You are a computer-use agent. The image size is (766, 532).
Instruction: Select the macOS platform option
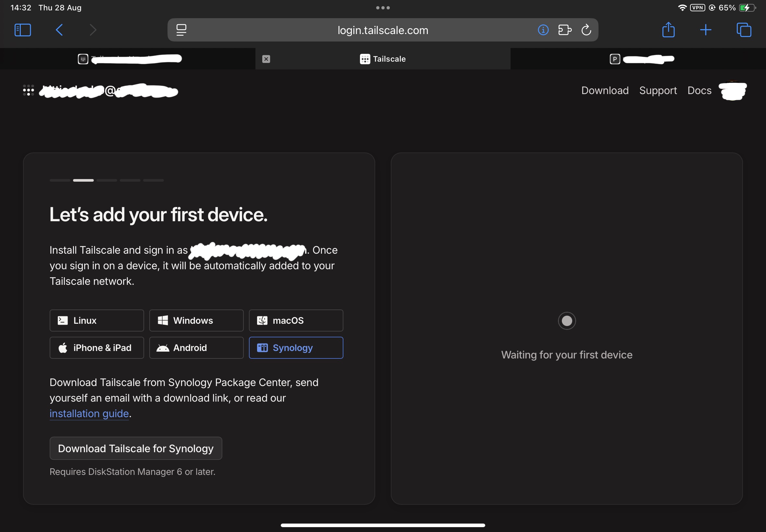[296, 320]
